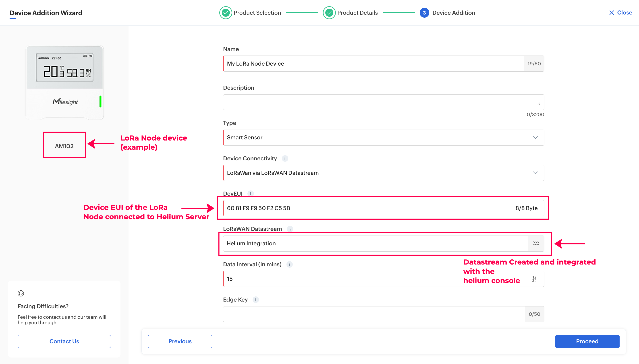The width and height of the screenshot is (639, 364).
Task: Click the DevEUI info icon
Action: pyautogui.click(x=251, y=194)
